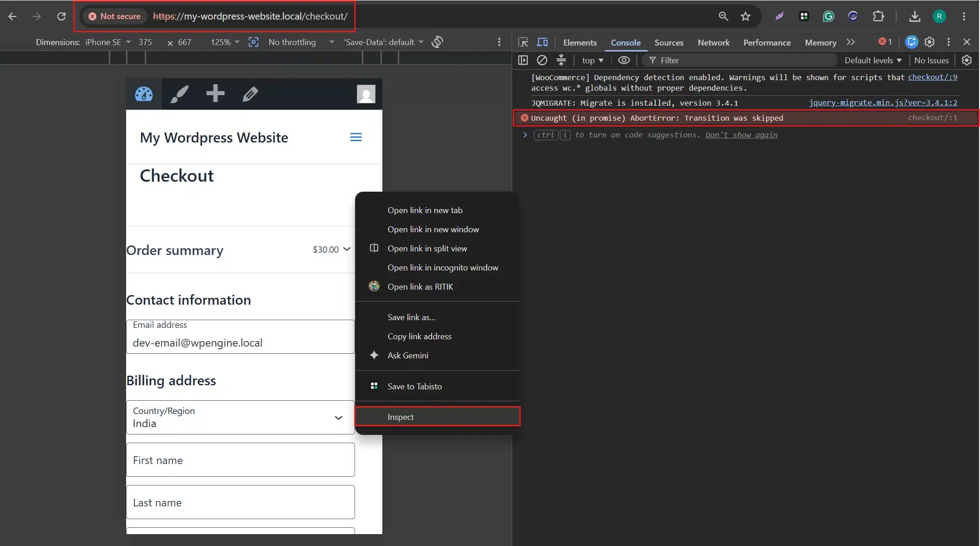Click the plus New content icon
980x546 pixels.
tap(215, 94)
